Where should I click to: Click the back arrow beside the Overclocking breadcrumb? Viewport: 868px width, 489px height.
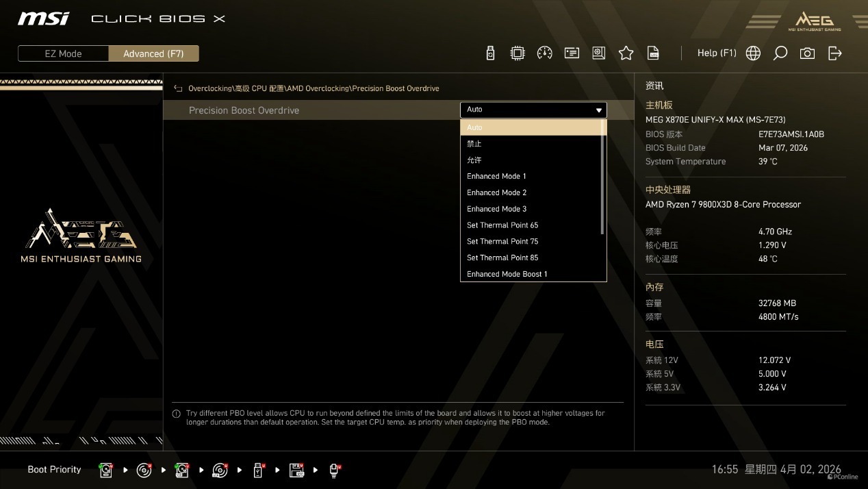[x=178, y=88]
